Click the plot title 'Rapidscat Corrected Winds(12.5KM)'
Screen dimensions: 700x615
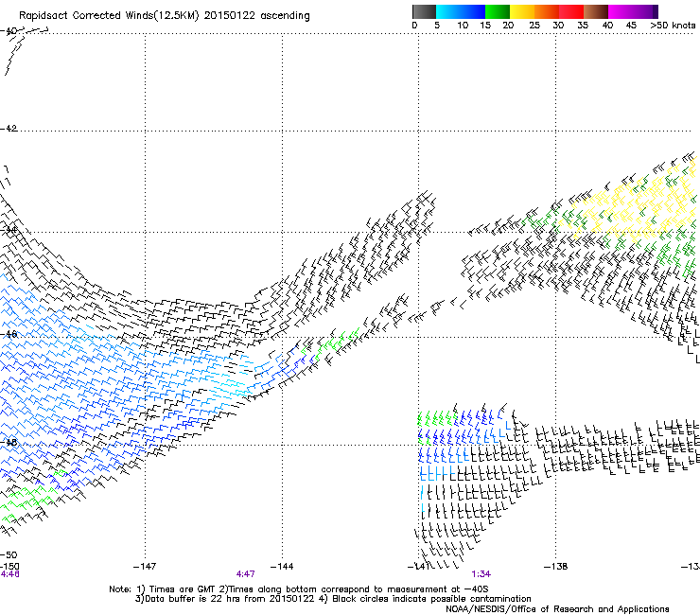coord(109,16)
